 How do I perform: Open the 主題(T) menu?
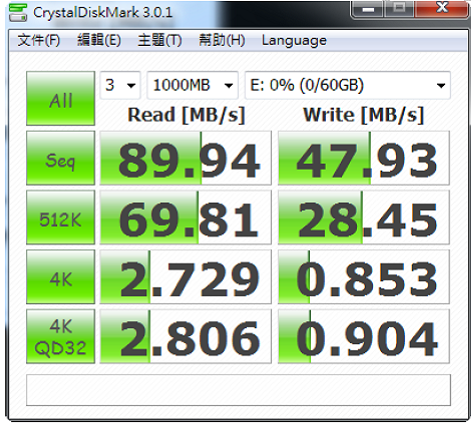click(x=160, y=40)
